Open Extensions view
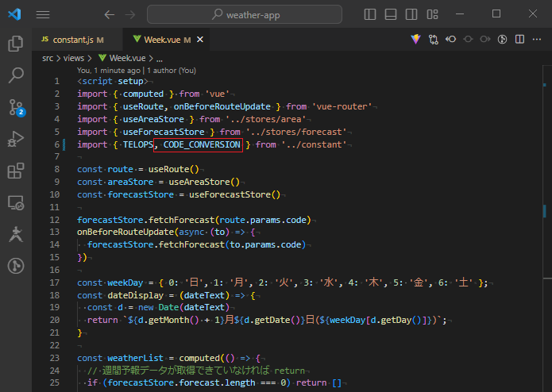 (16, 171)
